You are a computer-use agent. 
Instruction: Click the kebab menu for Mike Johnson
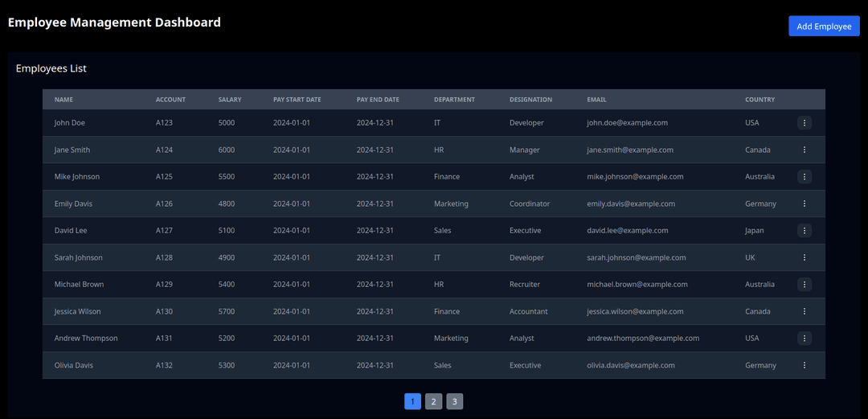tap(805, 177)
